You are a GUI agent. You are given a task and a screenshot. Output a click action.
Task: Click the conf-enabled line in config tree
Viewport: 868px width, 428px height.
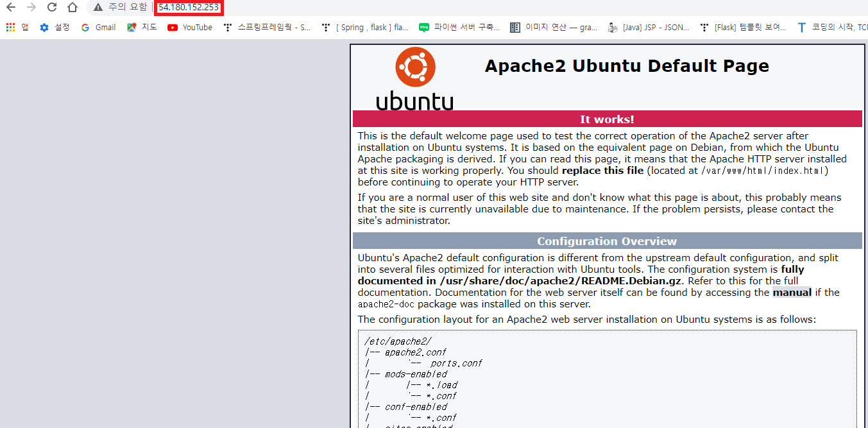tap(416, 407)
